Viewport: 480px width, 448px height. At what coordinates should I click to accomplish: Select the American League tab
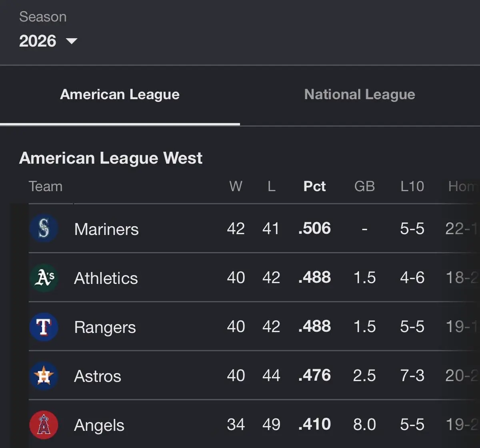point(120,94)
